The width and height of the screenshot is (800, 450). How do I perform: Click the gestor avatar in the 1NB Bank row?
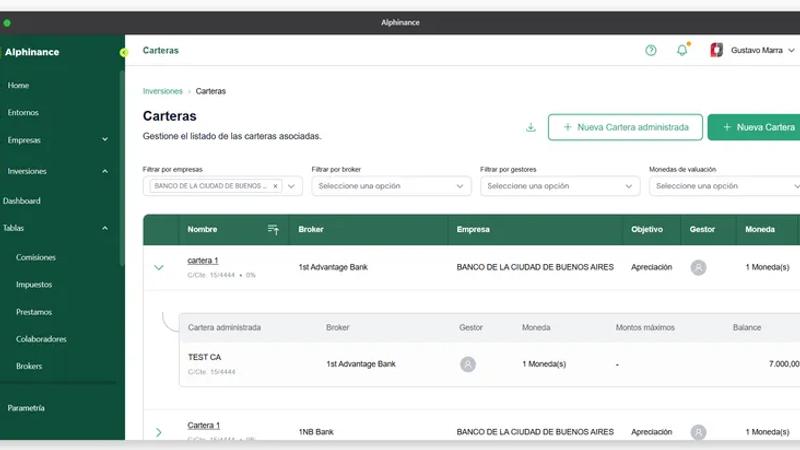pos(698,432)
